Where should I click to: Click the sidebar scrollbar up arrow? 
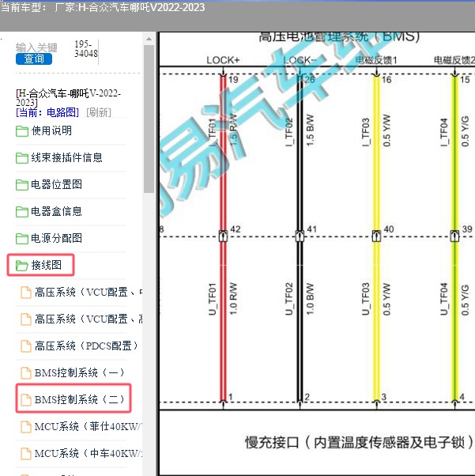click(x=149, y=39)
